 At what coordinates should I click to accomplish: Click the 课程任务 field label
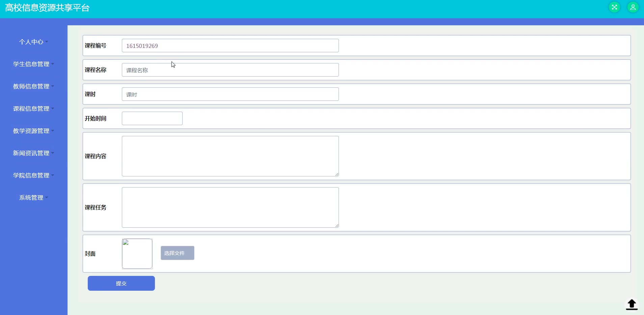(96, 207)
